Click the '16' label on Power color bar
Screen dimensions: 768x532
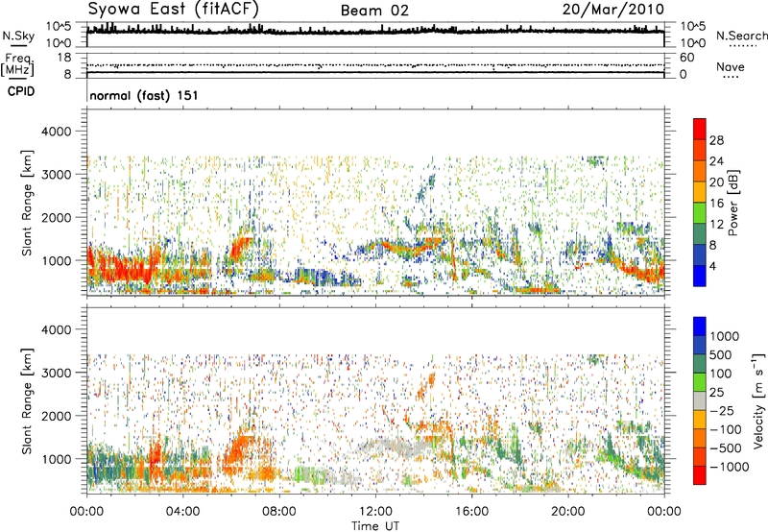pyautogui.click(x=716, y=204)
